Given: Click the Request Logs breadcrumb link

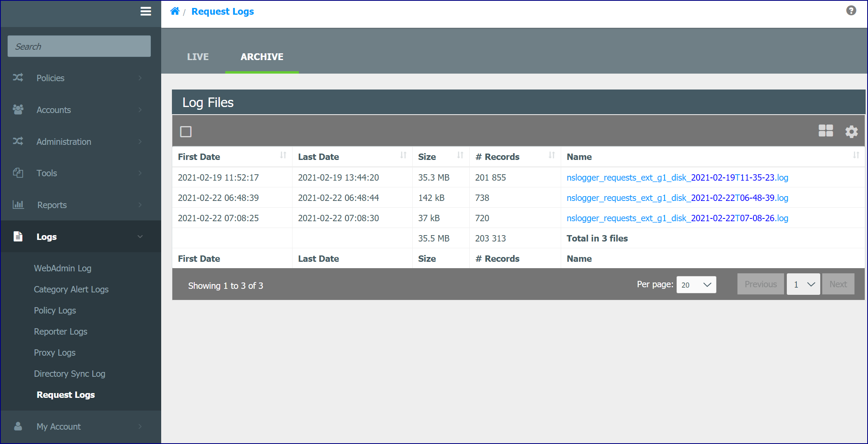Looking at the screenshot, I should [222, 12].
